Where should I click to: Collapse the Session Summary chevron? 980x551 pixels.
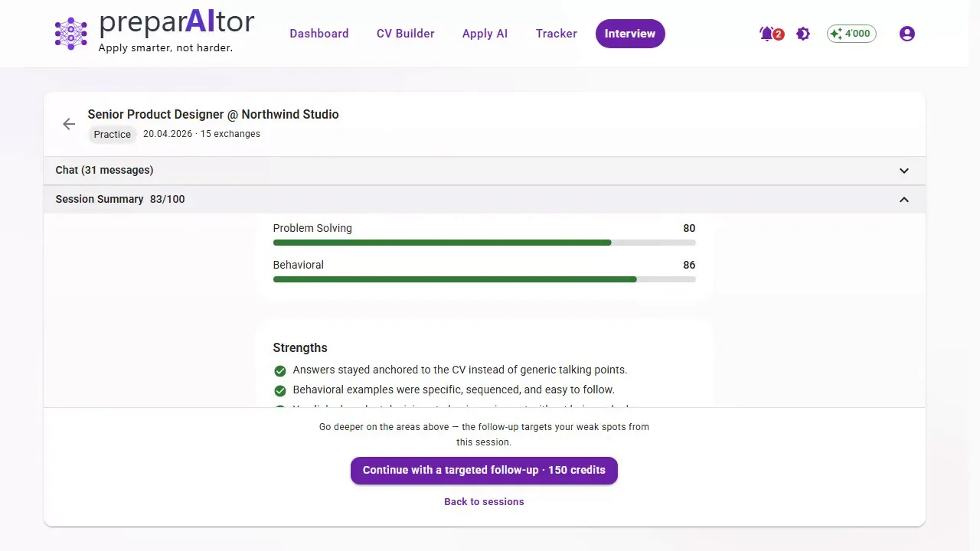click(904, 200)
